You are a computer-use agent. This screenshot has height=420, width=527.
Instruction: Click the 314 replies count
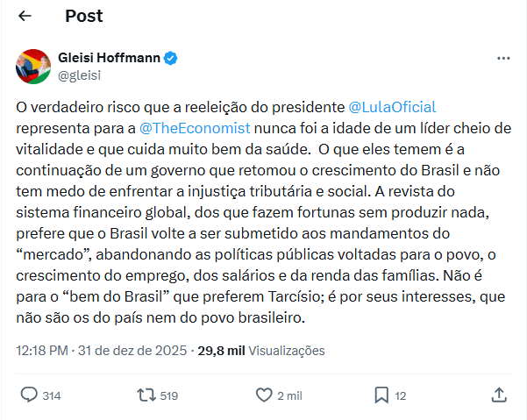pos(52,396)
